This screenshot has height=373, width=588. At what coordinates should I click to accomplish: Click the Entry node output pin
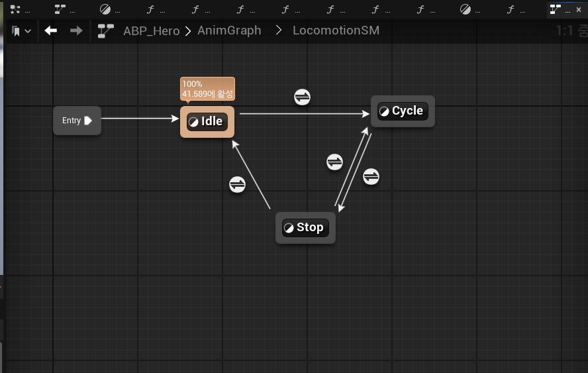(x=88, y=121)
